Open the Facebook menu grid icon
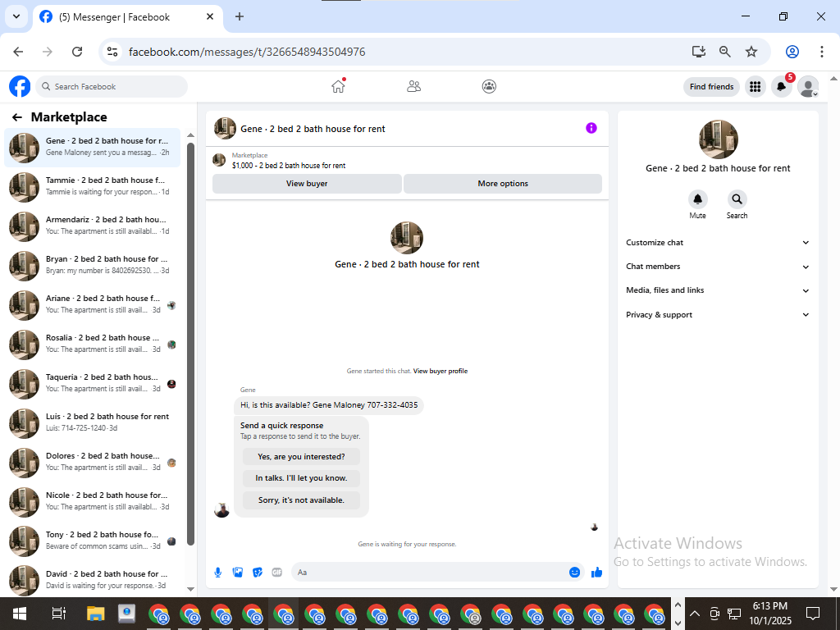Image resolution: width=840 pixels, height=630 pixels. click(756, 86)
